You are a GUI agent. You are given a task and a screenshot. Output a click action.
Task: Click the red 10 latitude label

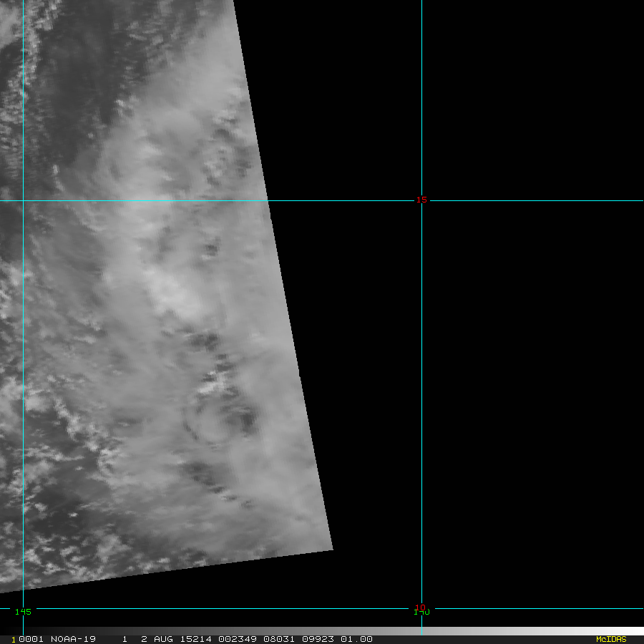pyautogui.click(x=421, y=607)
